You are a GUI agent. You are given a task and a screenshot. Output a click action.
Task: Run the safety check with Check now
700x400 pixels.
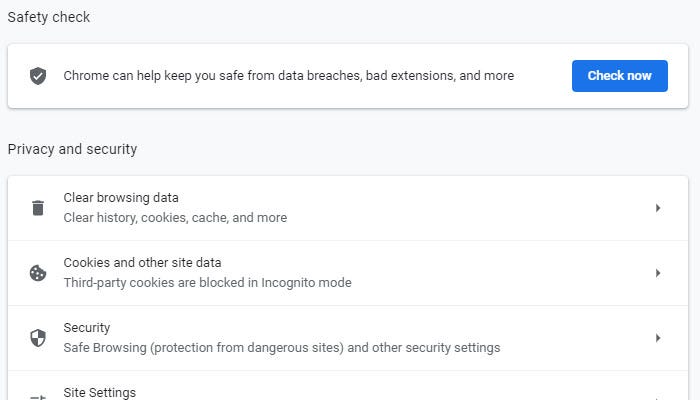[x=619, y=76]
